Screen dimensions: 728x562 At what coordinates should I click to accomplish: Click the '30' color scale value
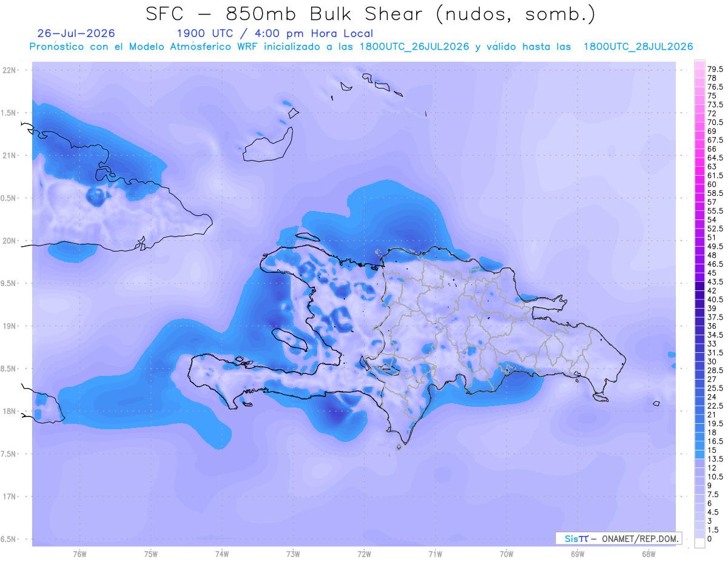pyautogui.click(x=712, y=361)
